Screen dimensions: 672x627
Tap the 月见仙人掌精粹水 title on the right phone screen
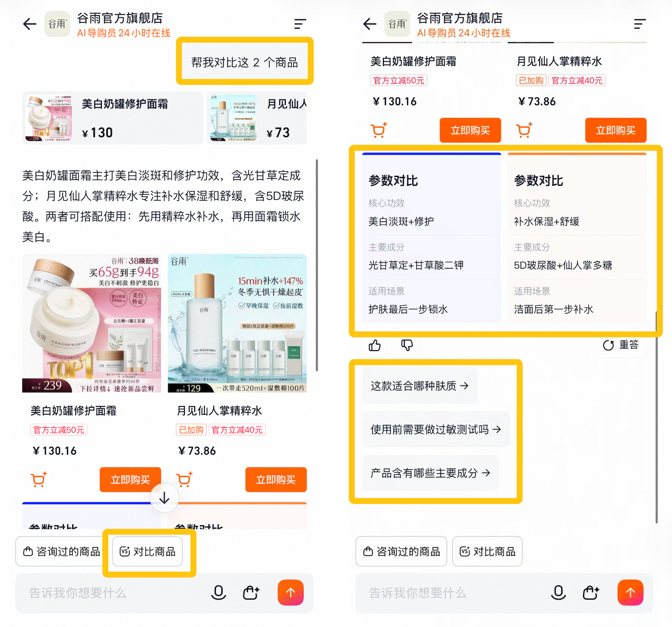[559, 61]
